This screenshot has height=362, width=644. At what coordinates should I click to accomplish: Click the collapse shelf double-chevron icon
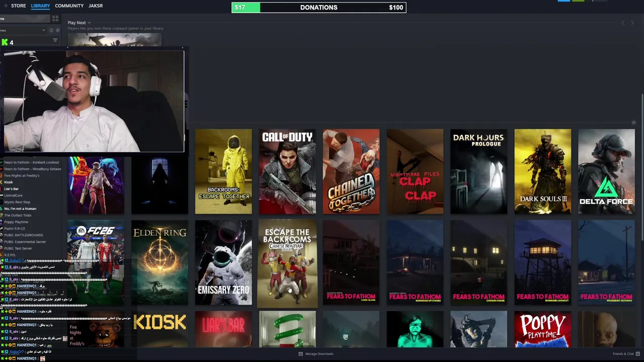pos(633,123)
